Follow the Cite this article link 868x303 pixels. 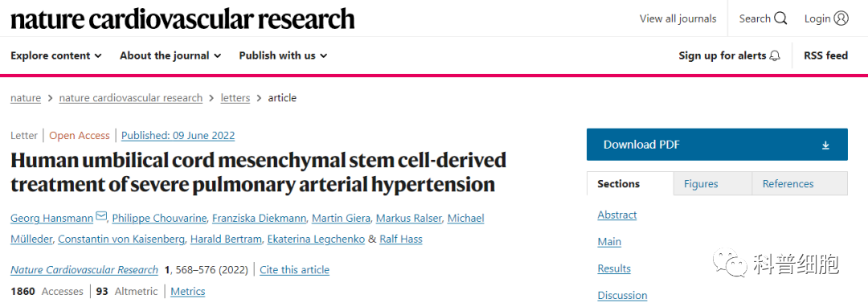click(294, 270)
